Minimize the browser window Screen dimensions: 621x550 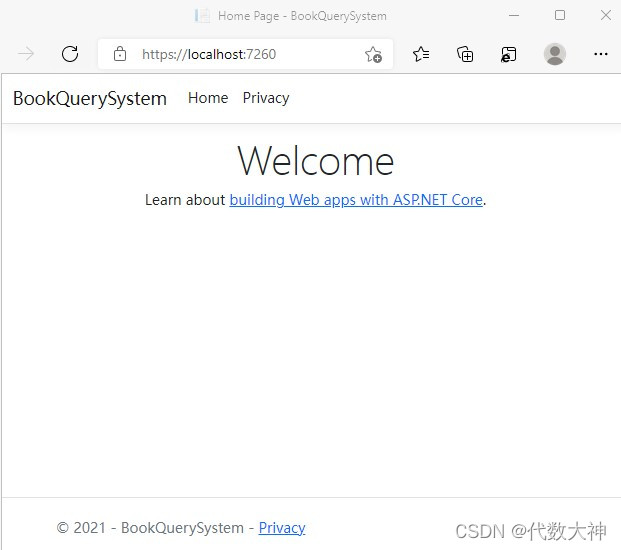click(x=514, y=15)
